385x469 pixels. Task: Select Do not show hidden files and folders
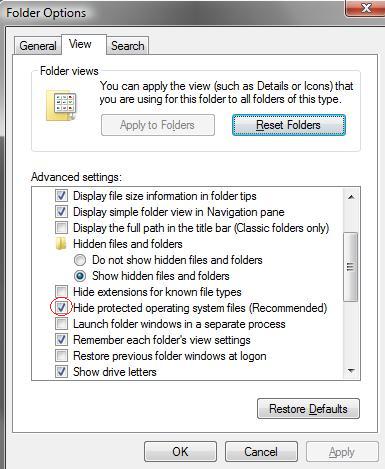point(80,260)
